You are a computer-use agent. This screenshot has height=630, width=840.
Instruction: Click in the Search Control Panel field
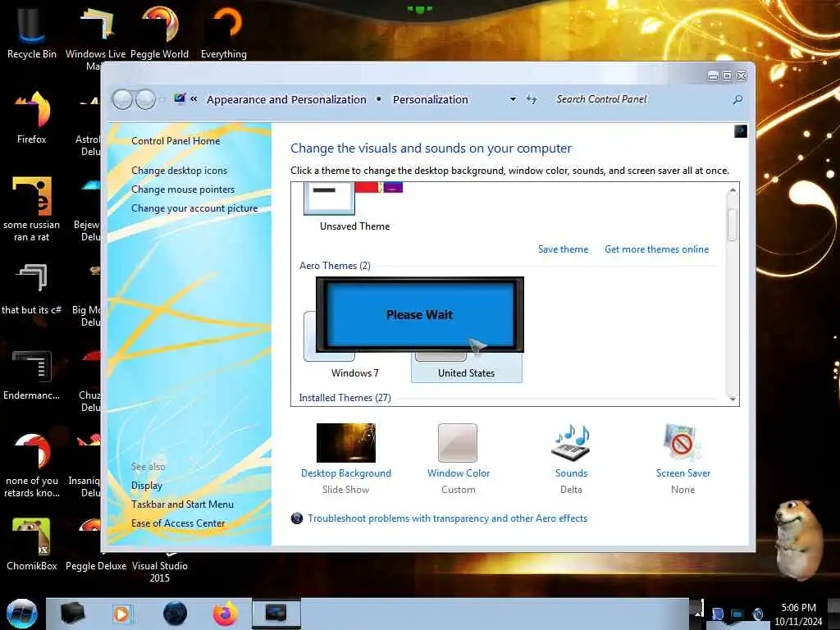click(640, 99)
